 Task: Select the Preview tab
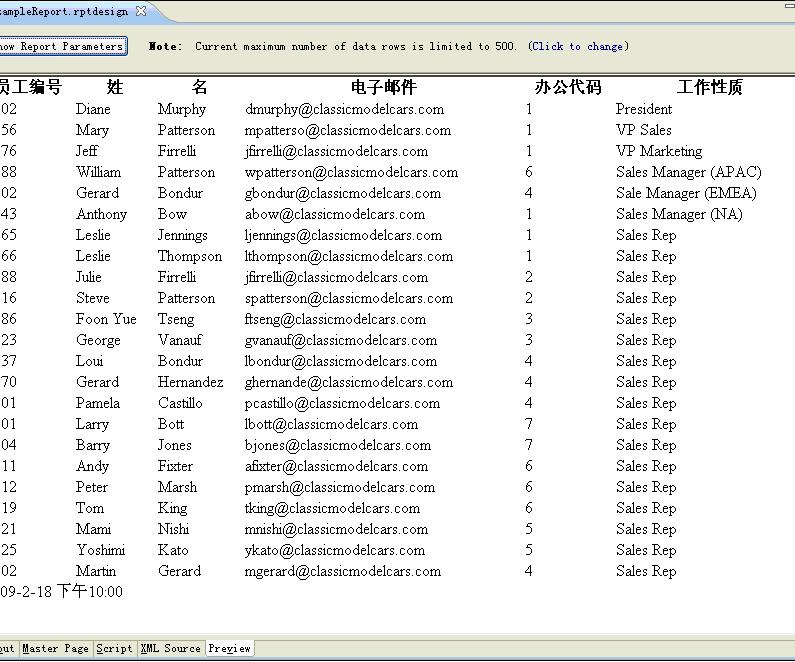229,648
